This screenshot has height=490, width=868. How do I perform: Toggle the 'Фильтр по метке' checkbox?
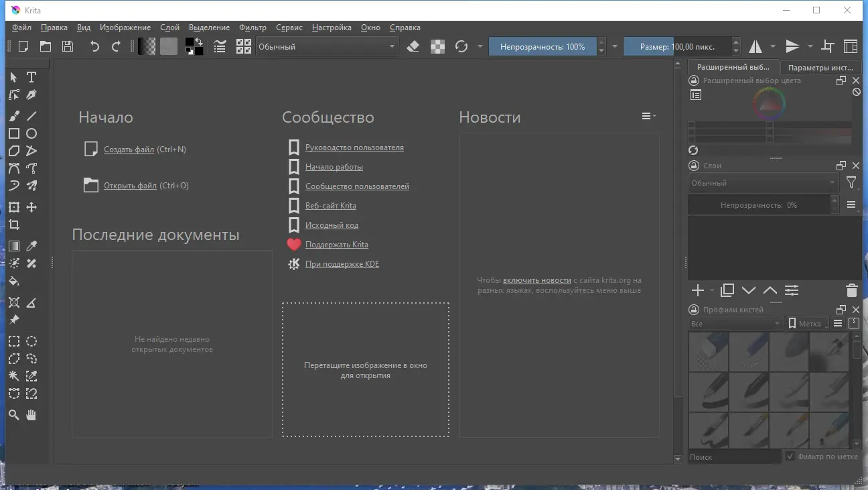coord(790,456)
